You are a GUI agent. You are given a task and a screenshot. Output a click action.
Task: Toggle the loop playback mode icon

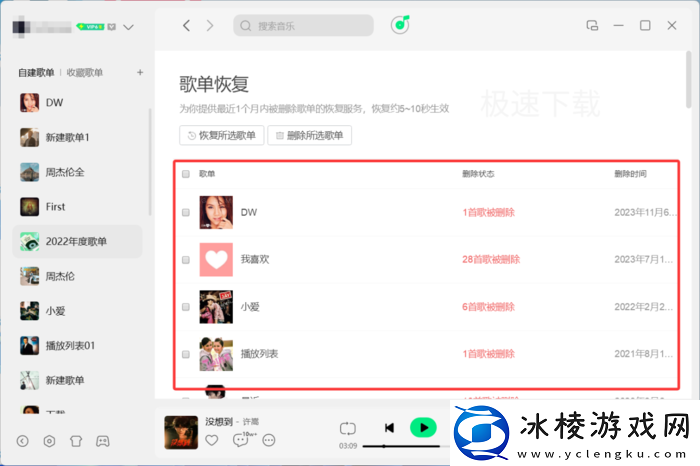[347, 429]
